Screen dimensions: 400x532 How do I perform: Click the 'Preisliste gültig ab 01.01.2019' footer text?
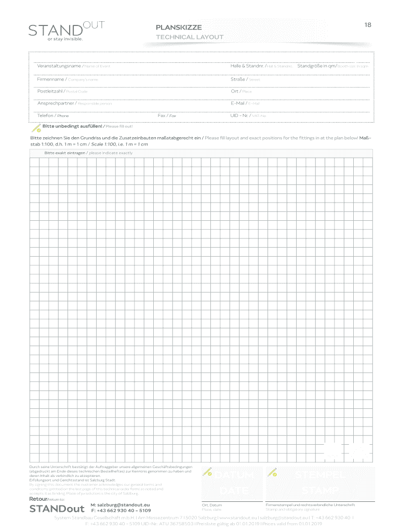[x=228, y=524]
